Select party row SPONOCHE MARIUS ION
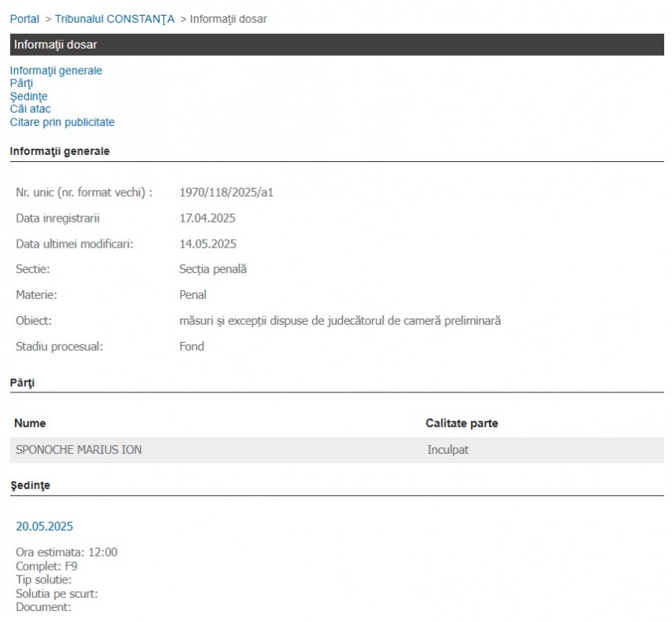The image size is (672, 622). [x=337, y=450]
